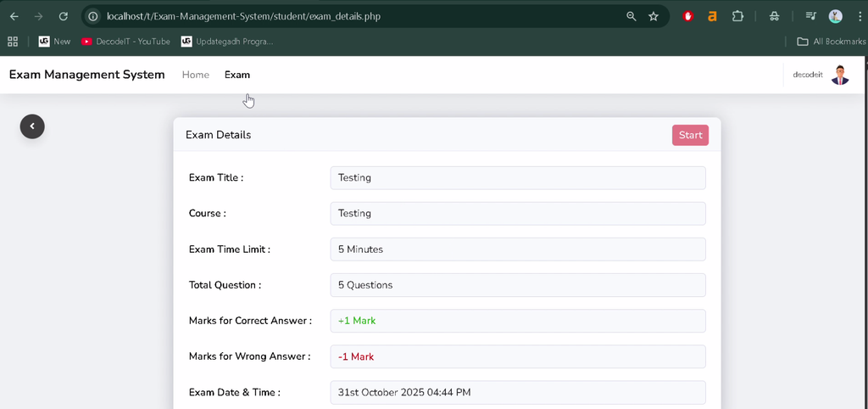Click the Exam Management System brand title
This screenshot has height=409, width=868.
87,75
